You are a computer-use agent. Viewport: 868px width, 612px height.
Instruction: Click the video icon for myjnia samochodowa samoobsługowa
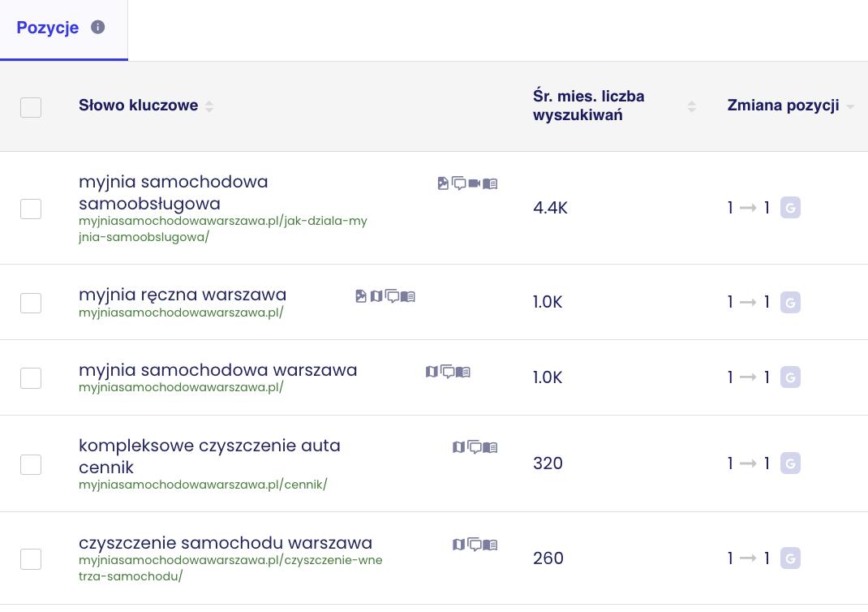(x=475, y=183)
